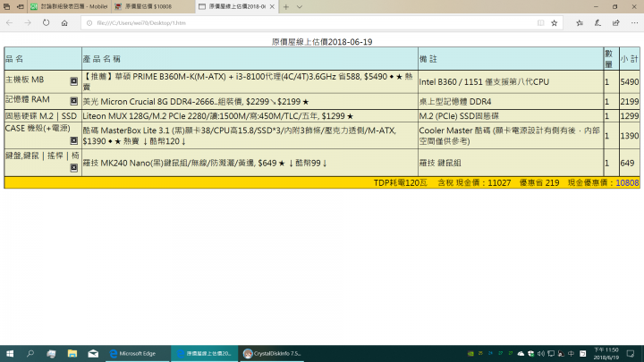This screenshot has height=362, width=644.
Task: Click the share page icon
Action: (x=615, y=23)
